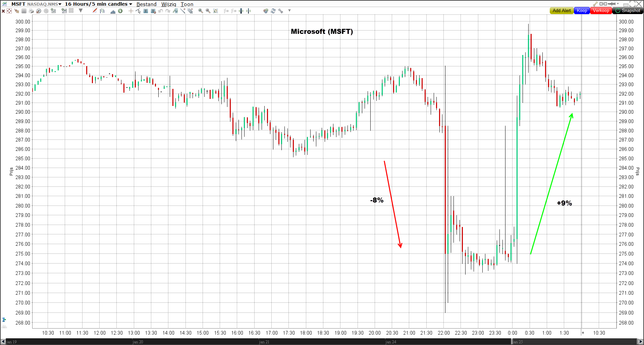Image resolution: width=644 pixels, height=345 pixels.
Task: Select the bar chart style icon
Action: coord(102,11)
